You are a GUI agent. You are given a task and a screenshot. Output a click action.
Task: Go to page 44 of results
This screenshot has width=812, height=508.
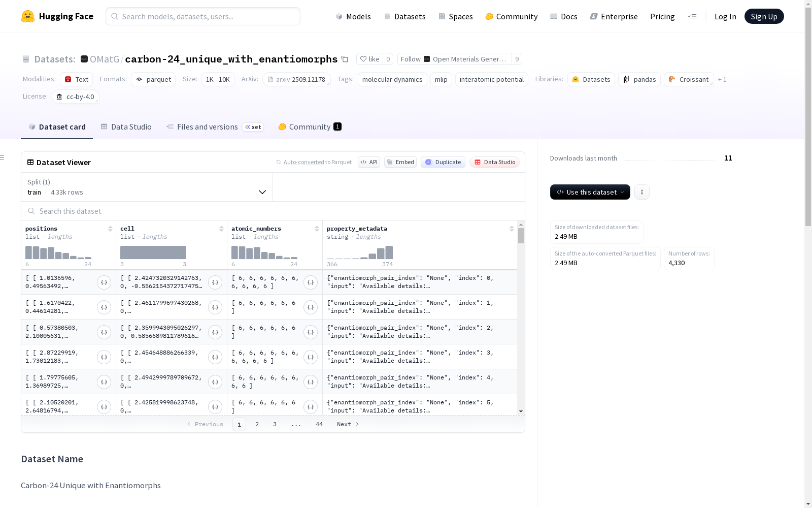(319, 424)
